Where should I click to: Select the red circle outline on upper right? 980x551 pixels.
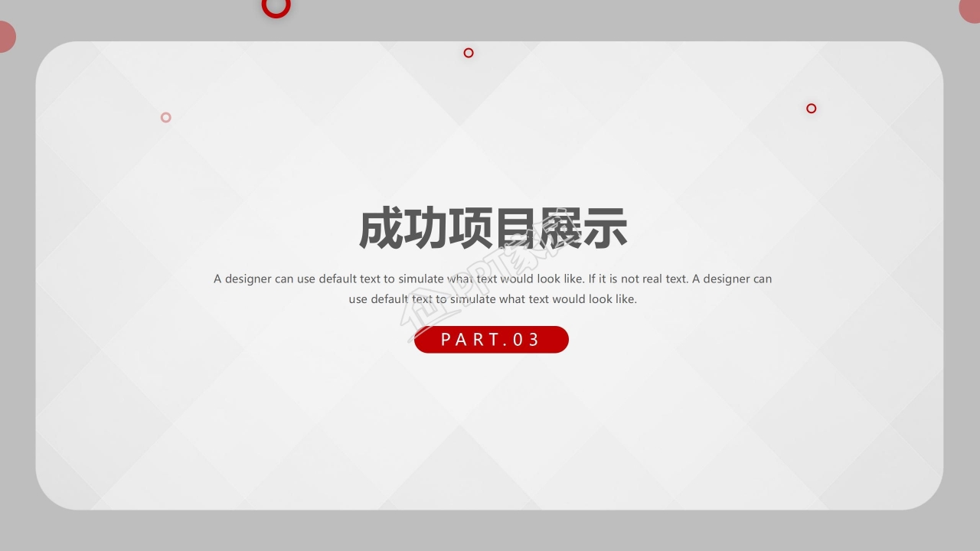pos(811,108)
